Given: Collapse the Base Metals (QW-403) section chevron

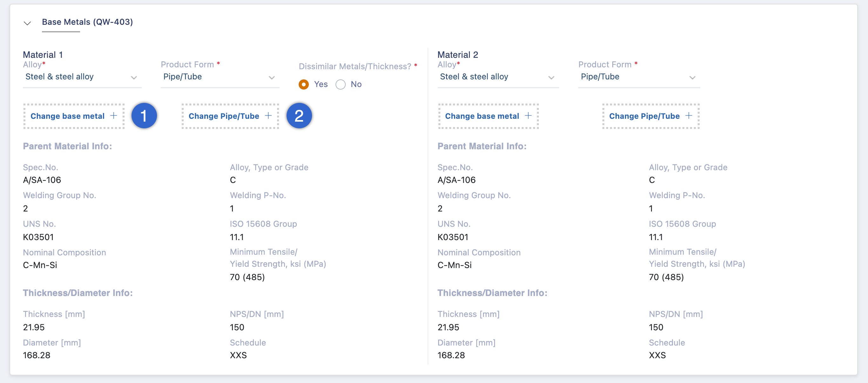Looking at the screenshot, I should coord(27,23).
